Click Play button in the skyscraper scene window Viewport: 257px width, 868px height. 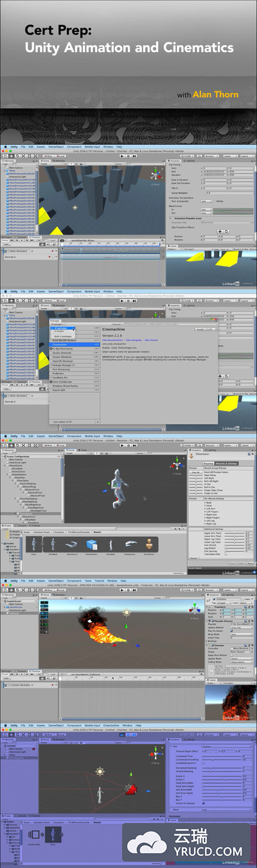(x=123, y=156)
